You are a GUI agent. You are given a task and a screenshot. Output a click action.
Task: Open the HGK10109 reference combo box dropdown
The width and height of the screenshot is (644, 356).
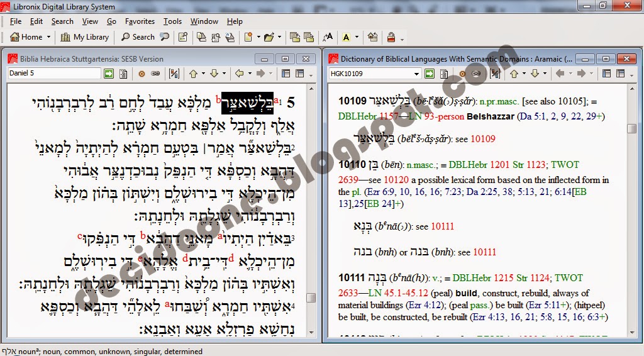pyautogui.click(x=416, y=74)
